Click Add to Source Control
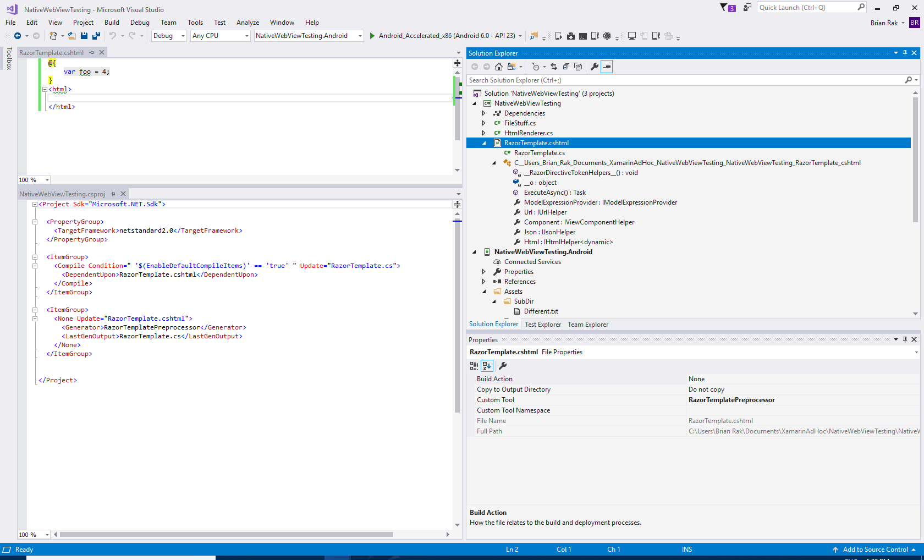 pyautogui.click(x=875, y=550)
